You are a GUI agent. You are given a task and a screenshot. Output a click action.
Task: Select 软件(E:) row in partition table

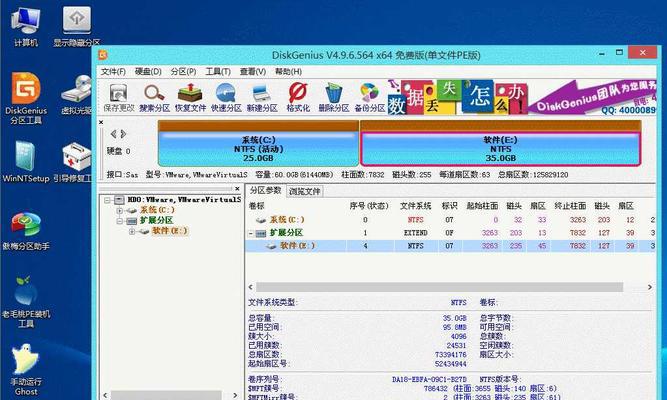click(450, 246)
